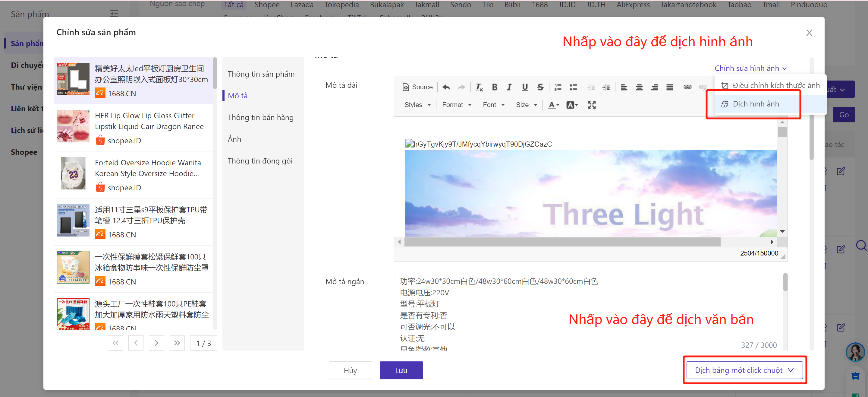Viewport: 868px width, 397px height.
Task: Expand Dịch bằng một click chuột dropdown
Action: click(x=744, y=370)
